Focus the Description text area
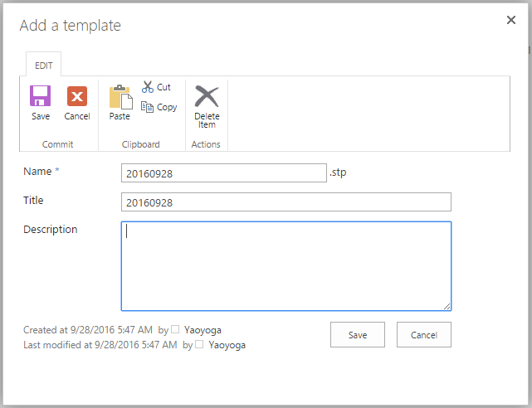The height and width of the screenshot is (408, 532). point(286,266)
